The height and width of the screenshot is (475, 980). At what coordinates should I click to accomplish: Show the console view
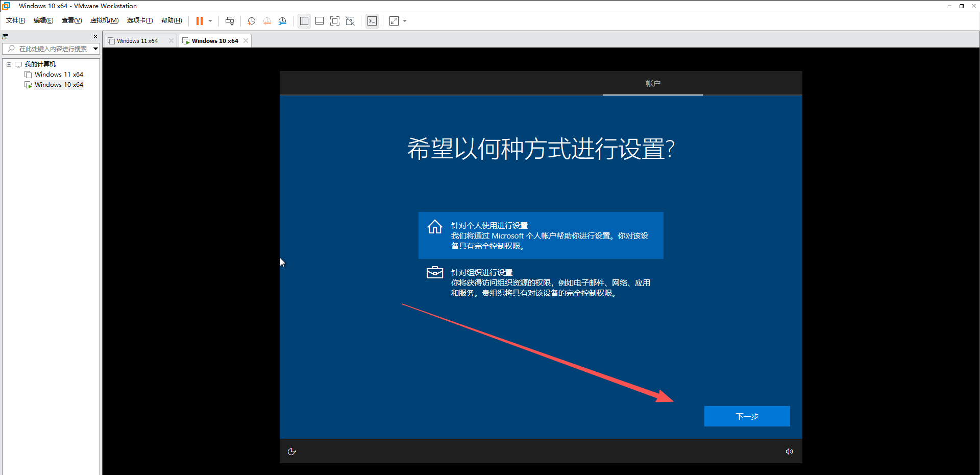372,21
